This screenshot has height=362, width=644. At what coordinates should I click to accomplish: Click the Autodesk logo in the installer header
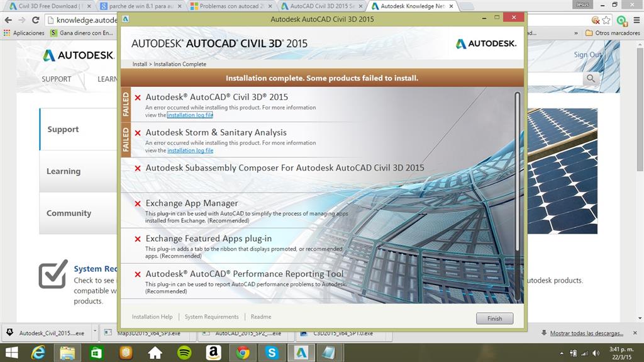point(486,43)
